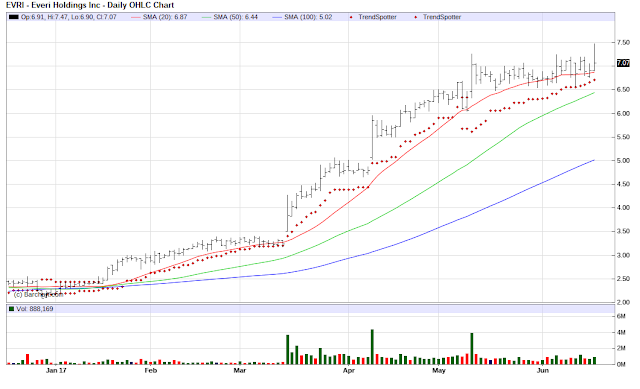The image size is (640, 389).
Task: Click the Mar date axis label
Action: pos(240,371)
